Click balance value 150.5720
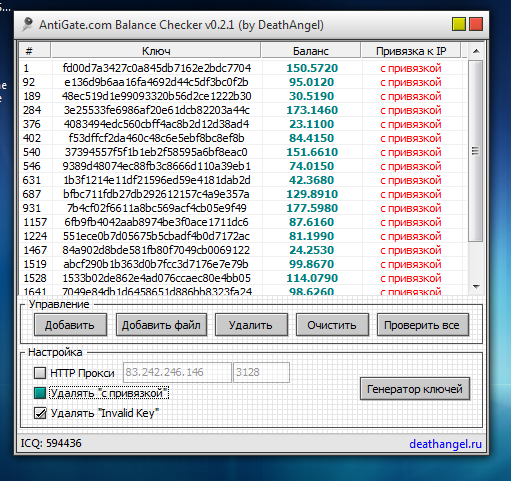Viewport: 511px width, 481px height. 312,68
